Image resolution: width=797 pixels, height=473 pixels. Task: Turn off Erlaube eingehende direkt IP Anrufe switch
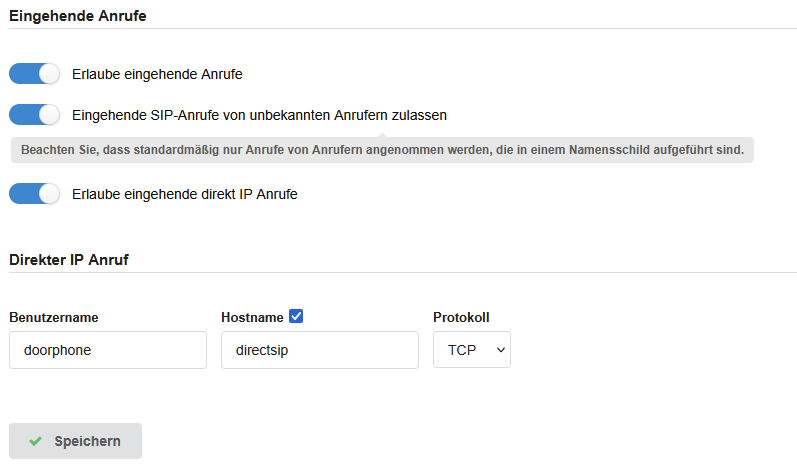pyautogui.click(x=34, y=194)
